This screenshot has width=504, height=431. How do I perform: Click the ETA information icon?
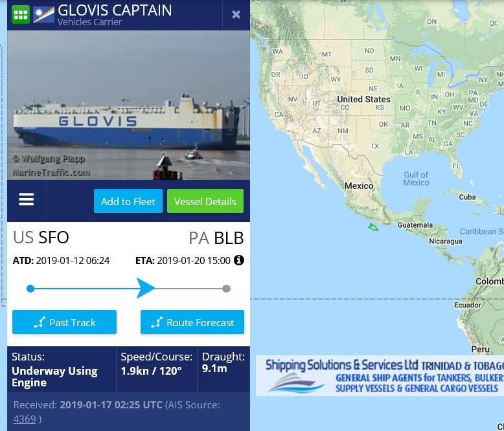click(x=239, y=260)
